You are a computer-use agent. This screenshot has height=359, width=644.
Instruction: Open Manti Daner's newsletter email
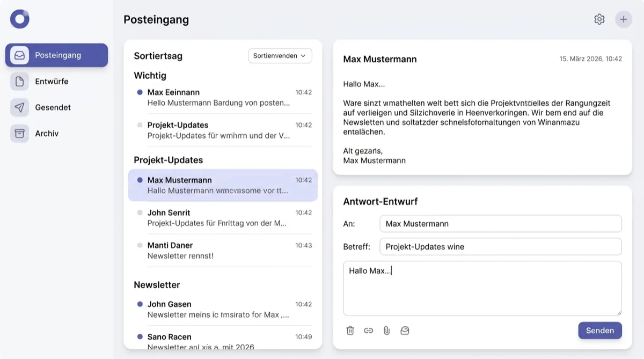(x=223, y=251)
